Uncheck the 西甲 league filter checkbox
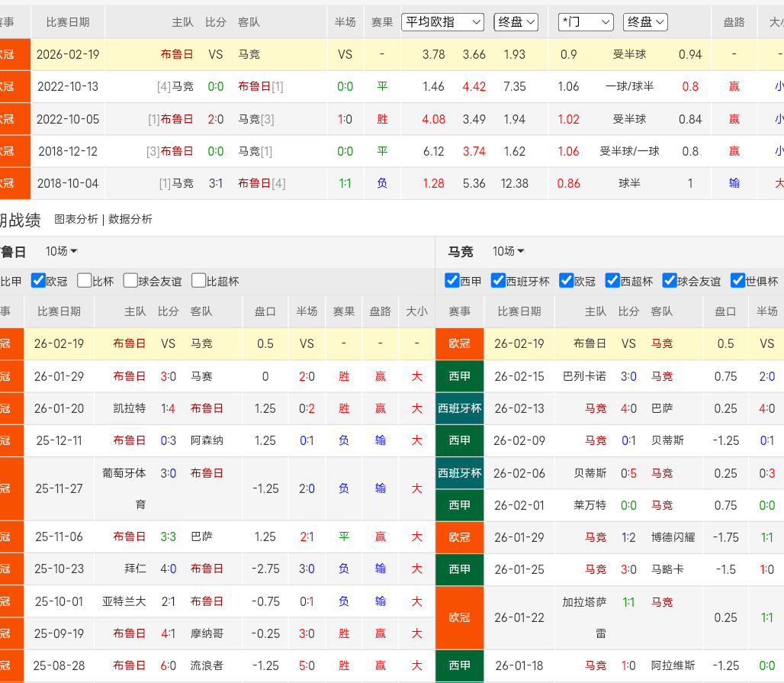This screenshot has width=784, height=683. pyautogui.click(x=452, y=281)
